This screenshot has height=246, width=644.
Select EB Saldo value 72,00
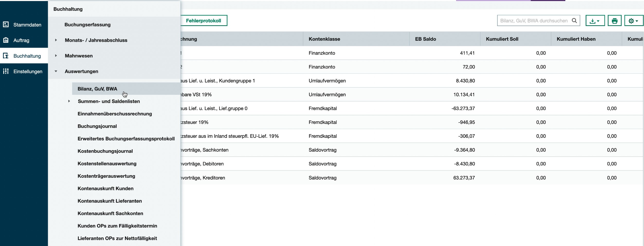pos(469,67)
